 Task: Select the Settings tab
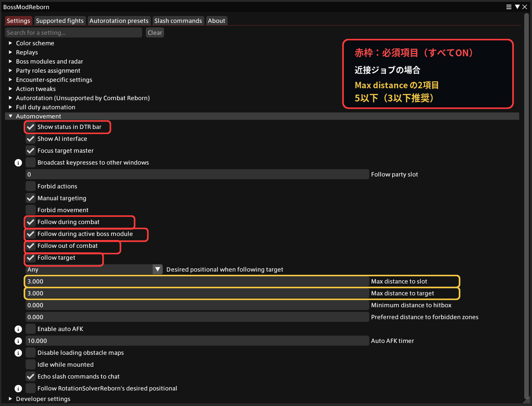coord(18,21)
